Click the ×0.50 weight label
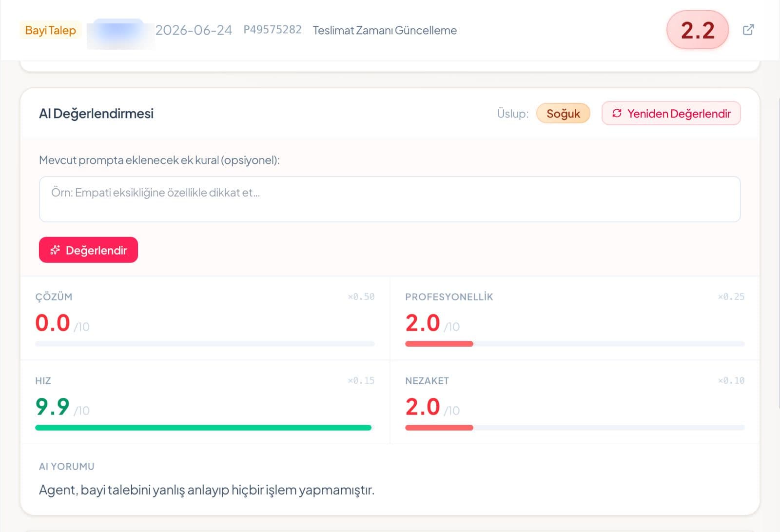 click(361, 296)
